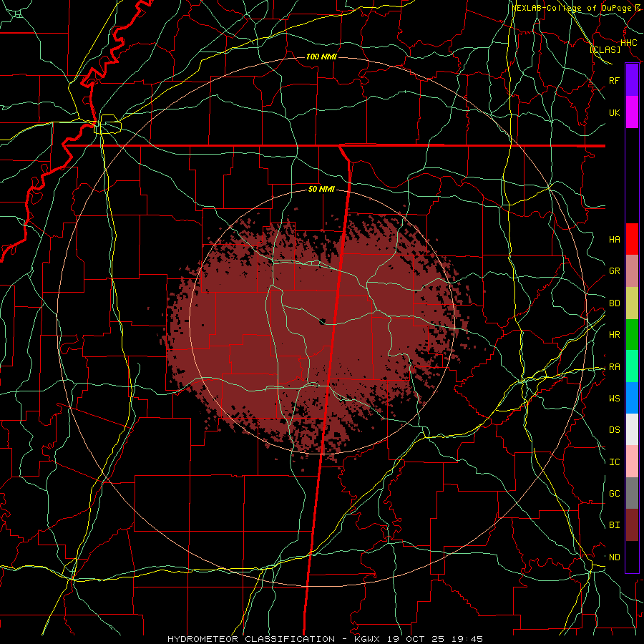
Task: Click the GR legend label
Action: tap(614, 271)
